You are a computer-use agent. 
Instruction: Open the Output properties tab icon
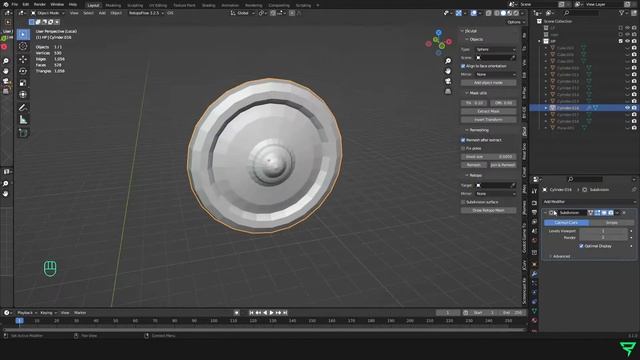[x=534, y=212]
